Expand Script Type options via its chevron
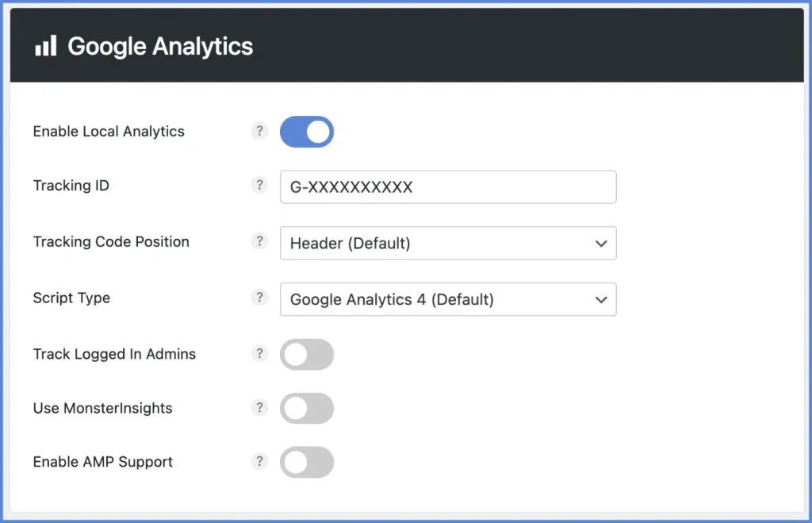The image size is (812, 523). tap(602, 299)
